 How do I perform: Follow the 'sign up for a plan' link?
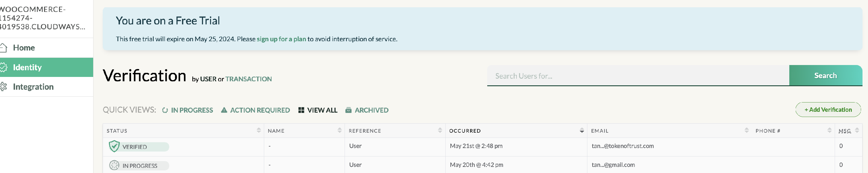(x=281, y=39)
